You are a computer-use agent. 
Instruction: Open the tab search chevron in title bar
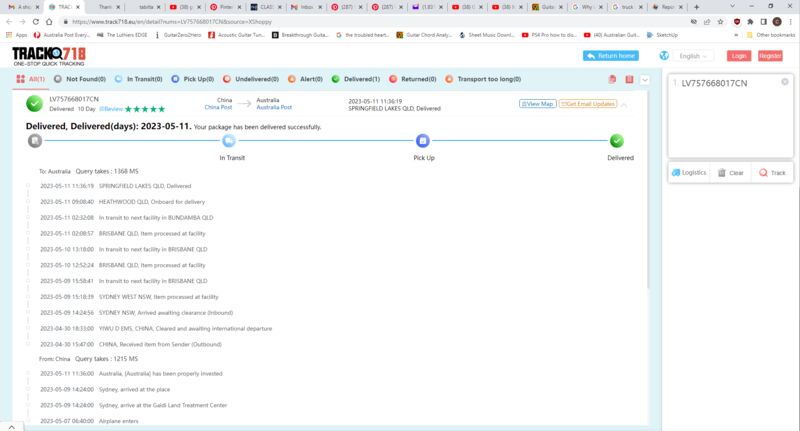[x=733, y=6]
